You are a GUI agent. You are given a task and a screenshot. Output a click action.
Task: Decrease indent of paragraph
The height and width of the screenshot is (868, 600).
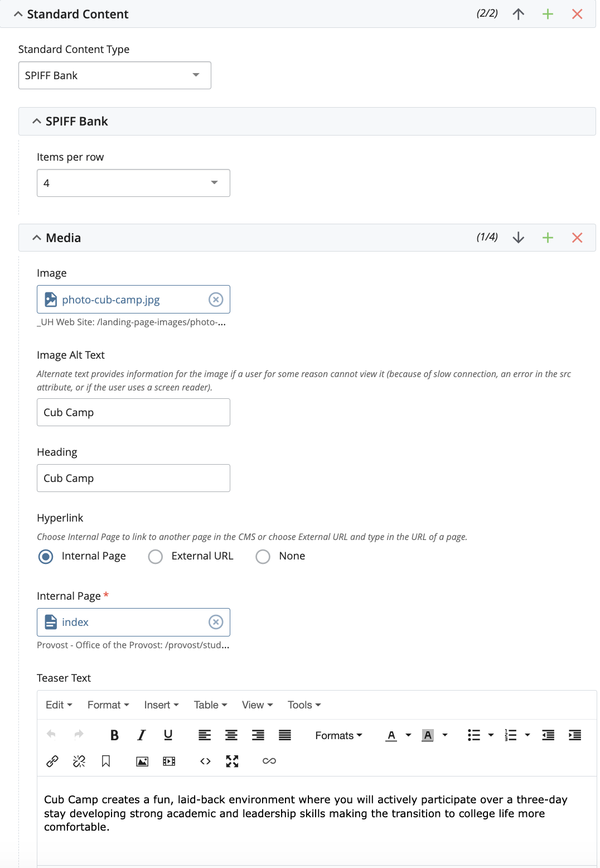point(548,735)
